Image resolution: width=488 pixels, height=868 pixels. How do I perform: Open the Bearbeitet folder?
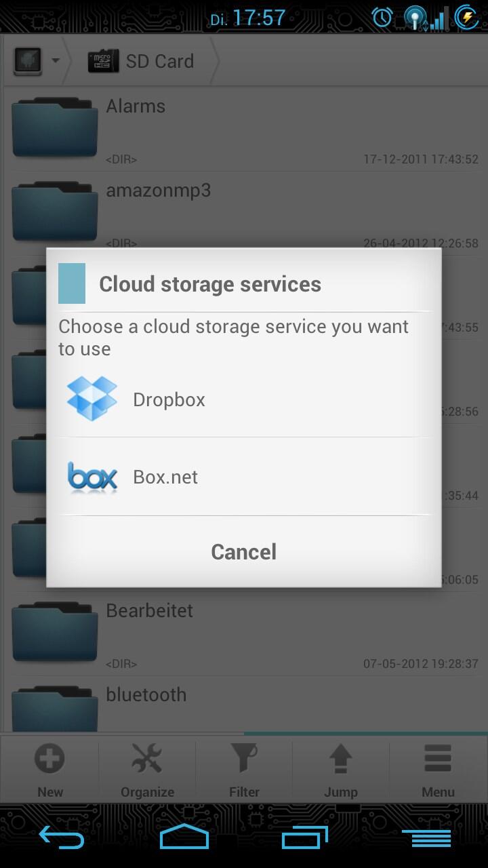[x=244, y=633]
